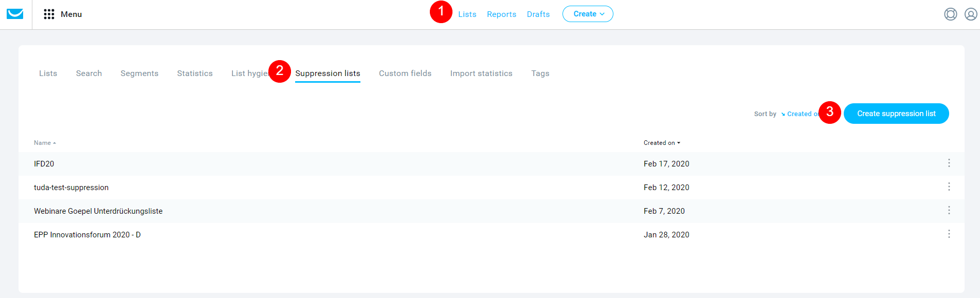Click the Feb 12, 2020 date cell
The image size is (980, 298).
point(666,188)
